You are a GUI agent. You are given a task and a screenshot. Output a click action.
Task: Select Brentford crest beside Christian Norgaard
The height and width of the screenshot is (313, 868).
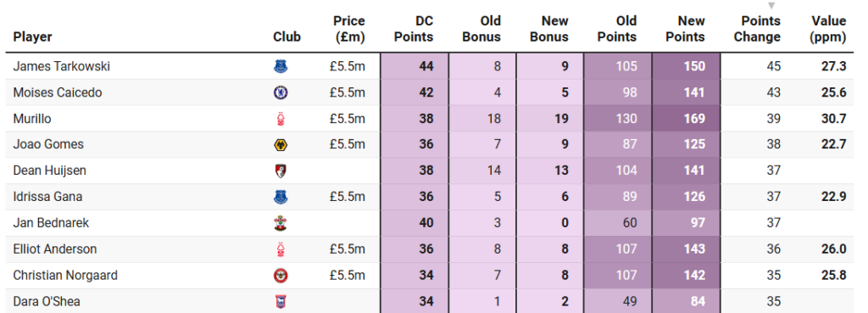(x=281, y=276)
